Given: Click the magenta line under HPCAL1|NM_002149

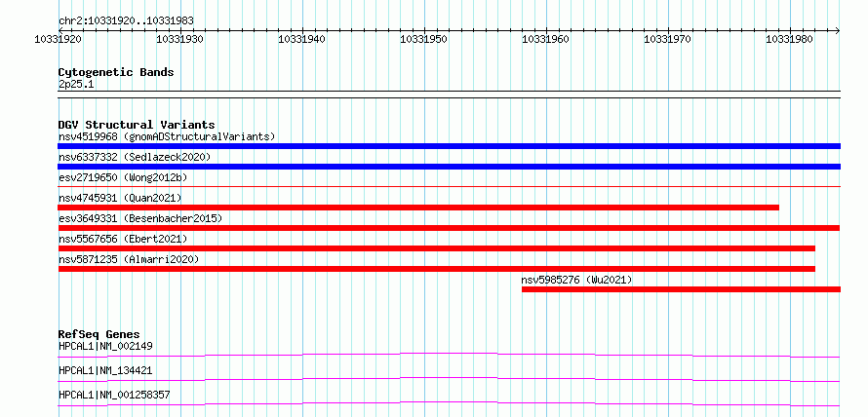Looking at the screenshot, I should (449, 355).
